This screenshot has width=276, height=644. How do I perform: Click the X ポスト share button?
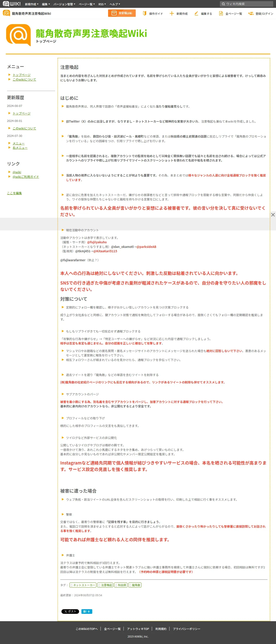(70, 611)
